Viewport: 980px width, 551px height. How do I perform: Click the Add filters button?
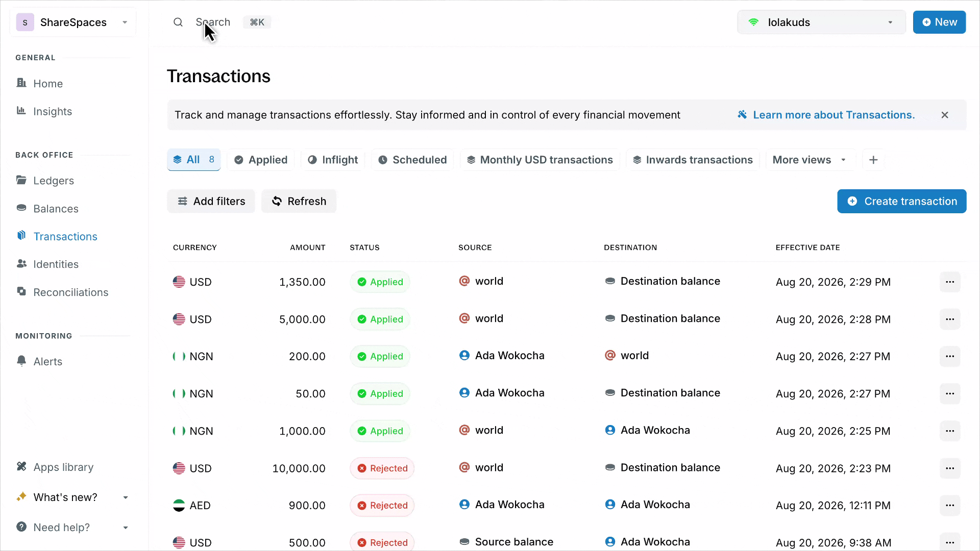click(x=211, y=202)
